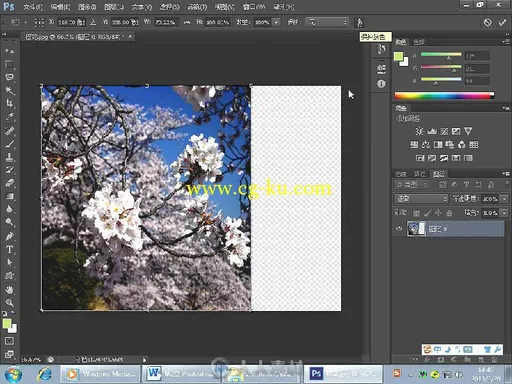Select the Zoom tool
Image resolution: width=512 pixels, height=384 pixels.
tap(9, 303)
